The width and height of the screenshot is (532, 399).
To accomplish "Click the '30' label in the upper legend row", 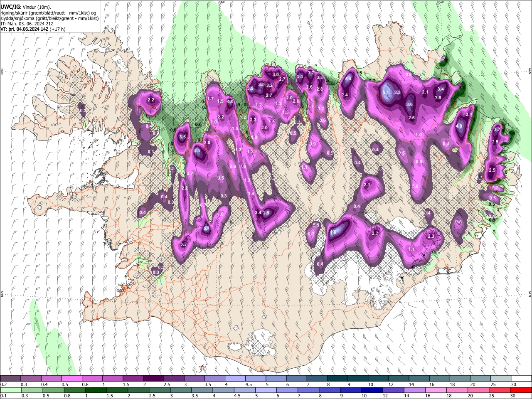I will point(514,384).
